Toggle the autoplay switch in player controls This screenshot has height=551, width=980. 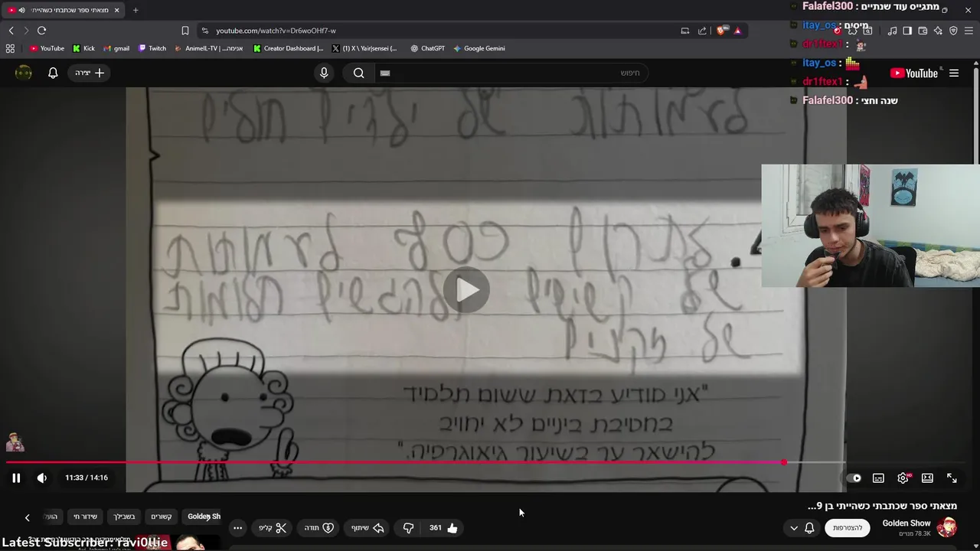pos(854,478)
